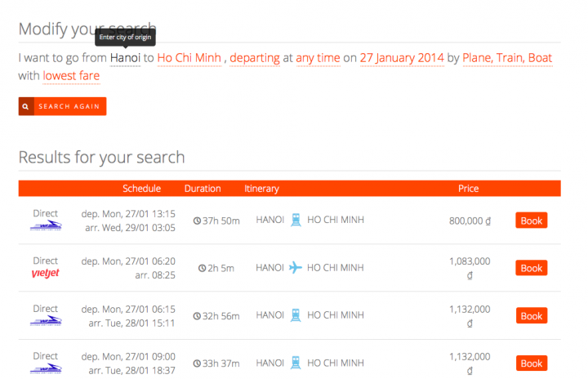Click the 'Results for your search' heading
Screen dimensions: 588x379
coord(101,157)
